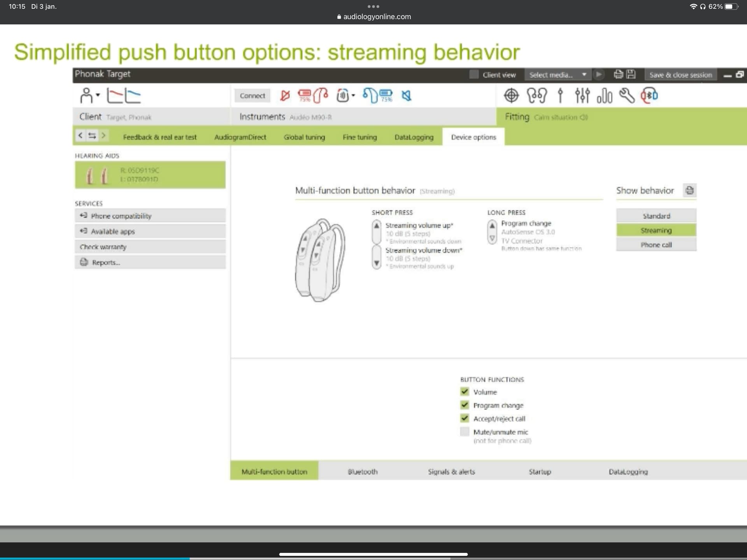The width and height of the screenshot is (747, 560).
Task: Click the Connect button
Action: pyautogui.click(x=252, y=96)
